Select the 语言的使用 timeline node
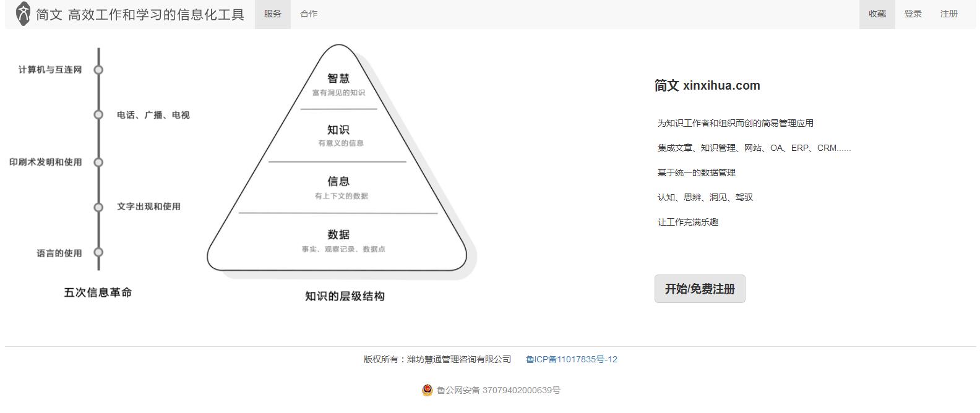This screenshot has width=980, height=413. tap(98, 252)
